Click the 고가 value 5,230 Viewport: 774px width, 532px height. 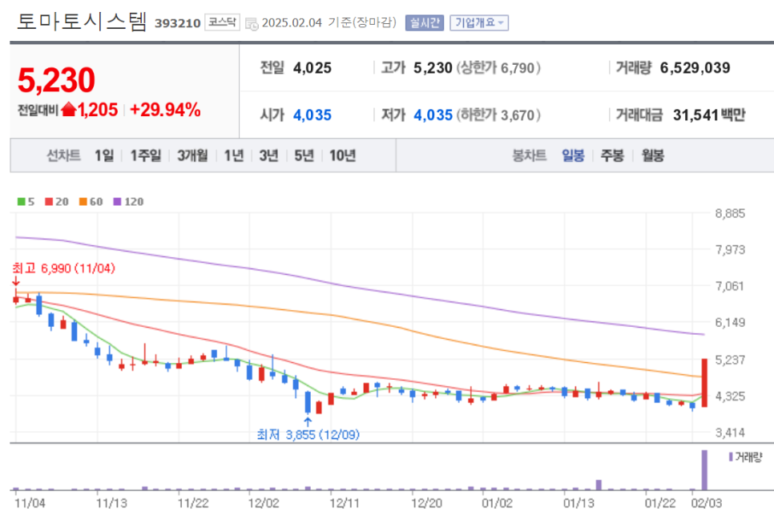[433, 67]
